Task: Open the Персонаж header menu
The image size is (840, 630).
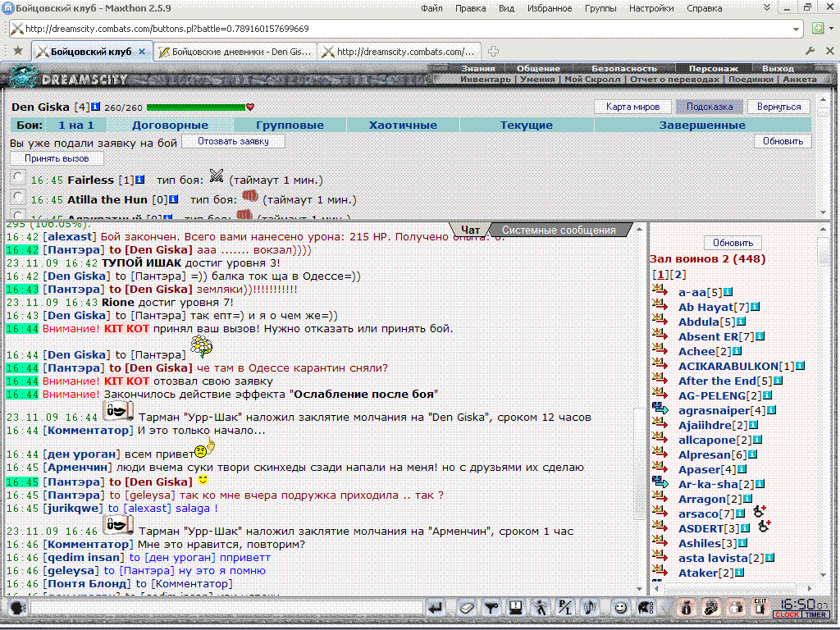Action: 713,69
